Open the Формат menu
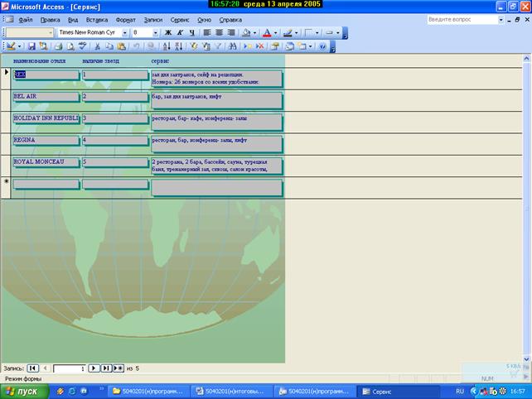532x399 pixels. click(x=125, y=20)
